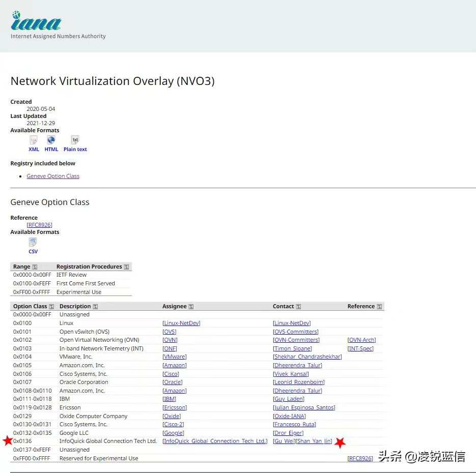Open the HTML format icon
476x473 pixels.
pyautogui.click(x=51, y=140)
